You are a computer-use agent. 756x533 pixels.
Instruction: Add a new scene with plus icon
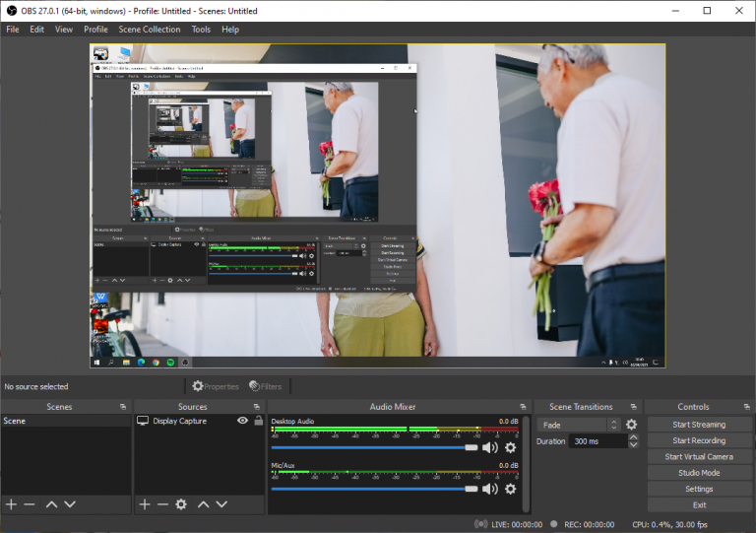tap(11, 504)
